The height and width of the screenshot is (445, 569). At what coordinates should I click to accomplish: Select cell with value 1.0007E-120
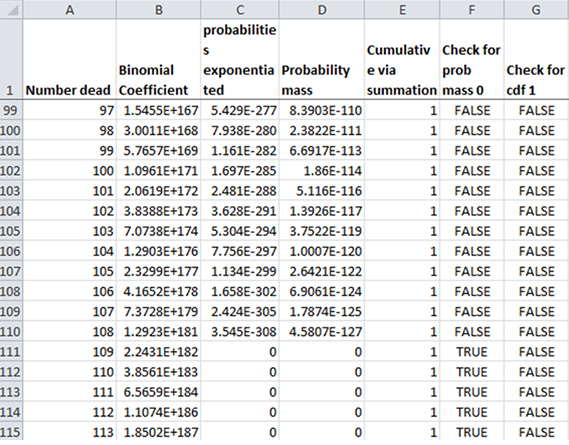pos(322,251)
